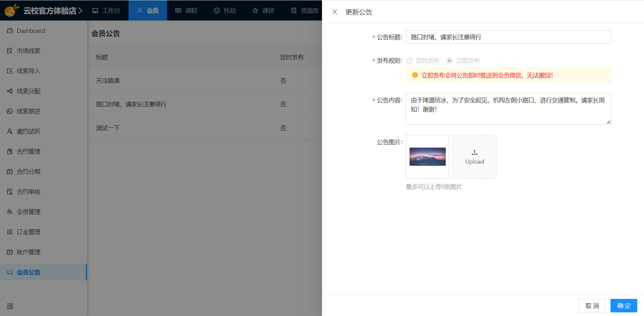The width and height of the screenshot is (644, 316).
Task: Open the 工作台 top tab
Action: (106, 11)
